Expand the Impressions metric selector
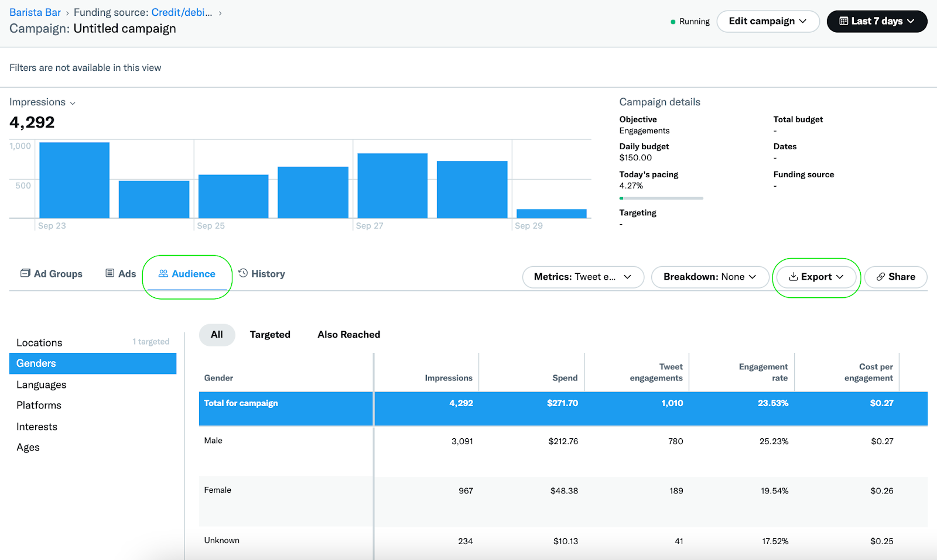Image resolution: width=937 pixels, height=560 pixels. click(43, 102)
